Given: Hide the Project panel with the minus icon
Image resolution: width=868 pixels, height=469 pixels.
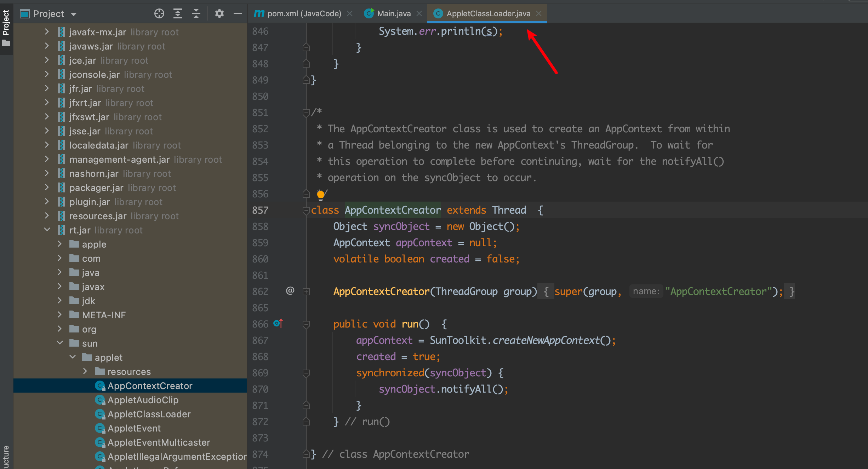Looking at the screenshot, I should [x=238, y=13].
